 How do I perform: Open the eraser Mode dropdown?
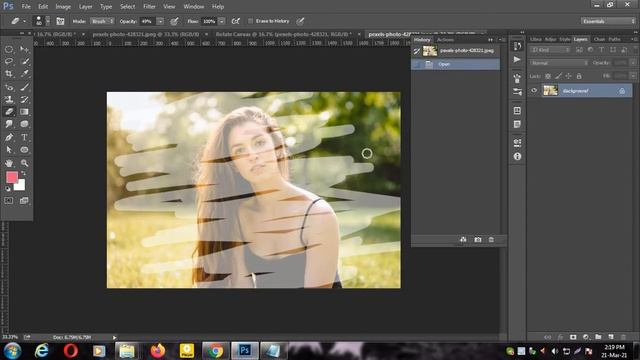click(102, 21)
